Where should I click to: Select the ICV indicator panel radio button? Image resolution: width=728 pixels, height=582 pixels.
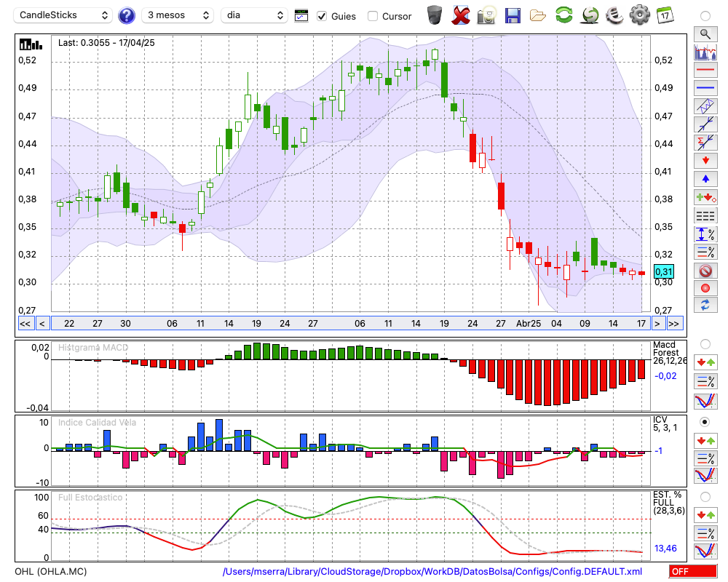tap(705, 422)
